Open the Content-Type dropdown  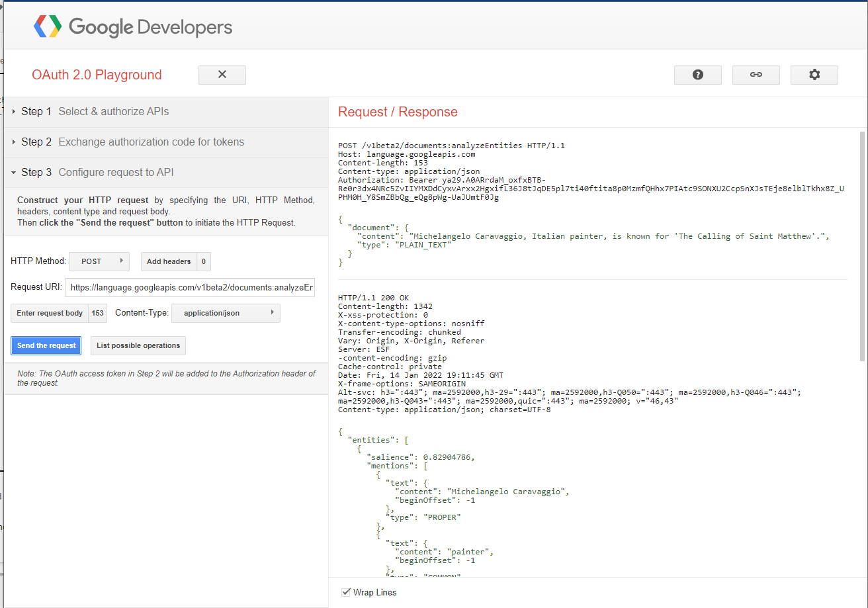click(226, 312)
